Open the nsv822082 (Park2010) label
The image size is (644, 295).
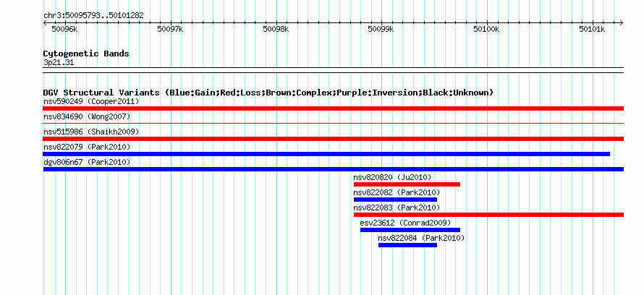coord(397,192)
